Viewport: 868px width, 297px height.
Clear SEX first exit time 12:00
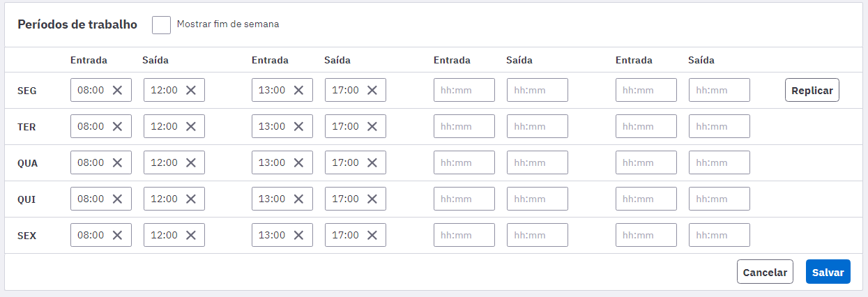point(191,235)
